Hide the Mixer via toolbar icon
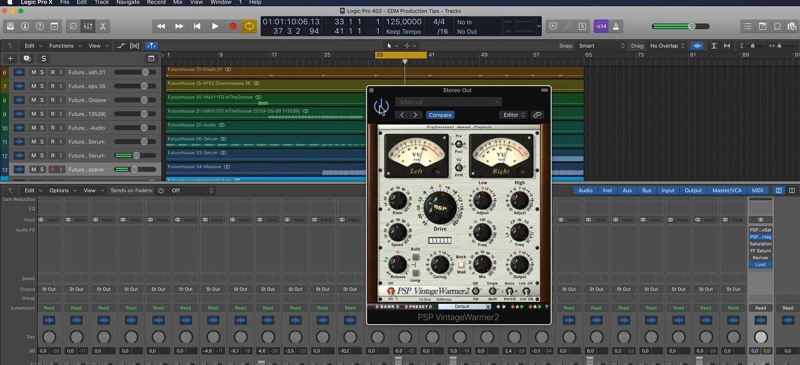 click(x=88, y=26)
